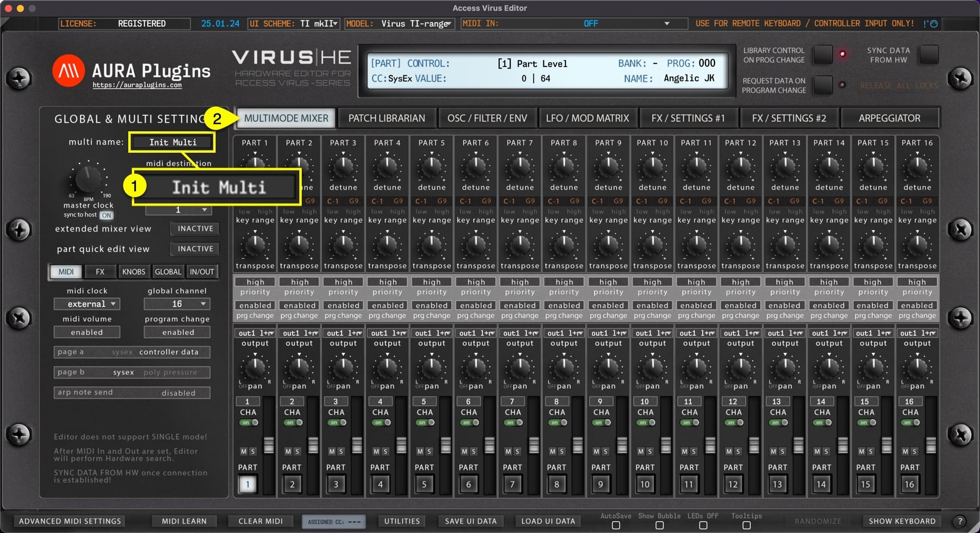Screen dimensions: 980x533
Task: Open the Arpeggiator tab
Action: point(889,118)
